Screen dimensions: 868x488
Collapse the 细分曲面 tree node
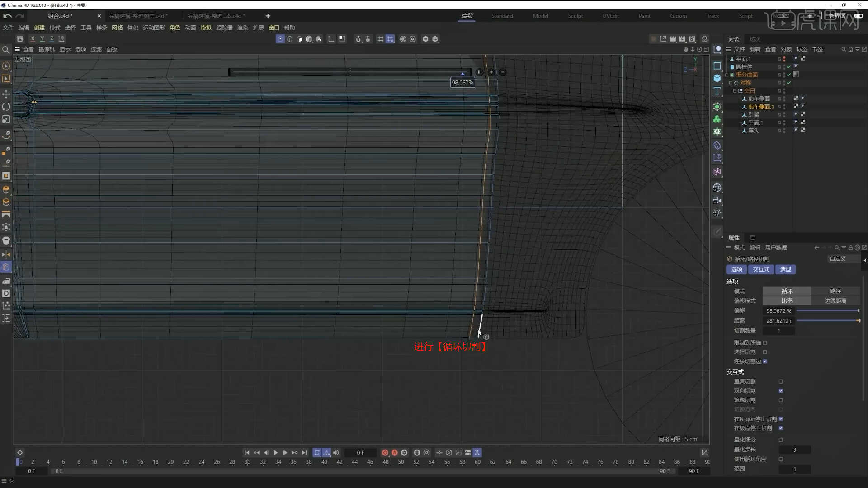coord(727,75)
